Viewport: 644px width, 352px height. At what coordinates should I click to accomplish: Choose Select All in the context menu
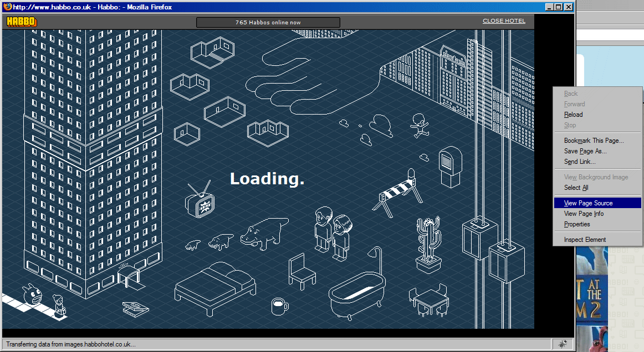click(x=597, y=188)
